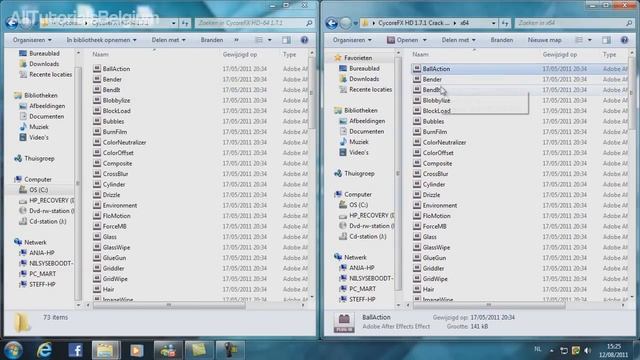640x360 pixels.
Task: Select FloMotion in the right window
Action: tap(436, 216)
